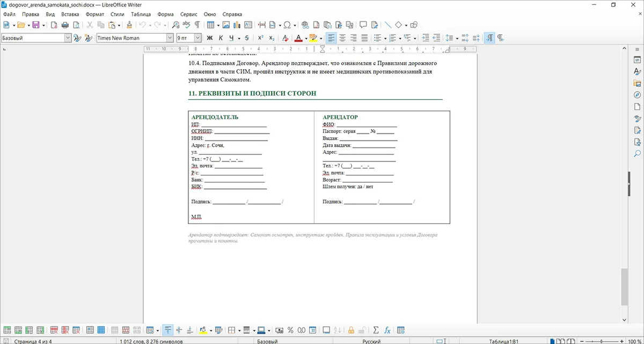The height and width of the screenshot is (344, 644).
Task: Expand line spacing dropdown arrow
Action: 457,38
